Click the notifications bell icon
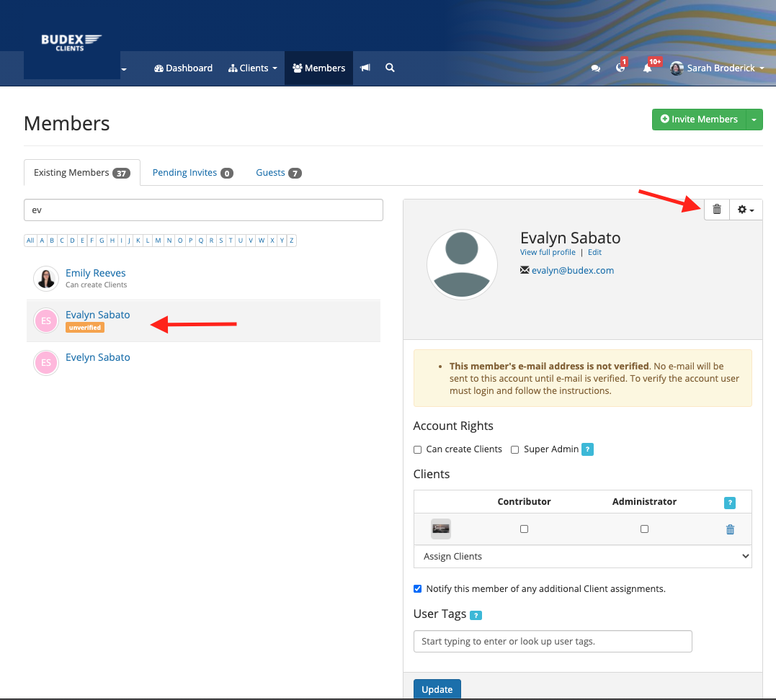The image size is (776, 700). click(x=646, y=68)
